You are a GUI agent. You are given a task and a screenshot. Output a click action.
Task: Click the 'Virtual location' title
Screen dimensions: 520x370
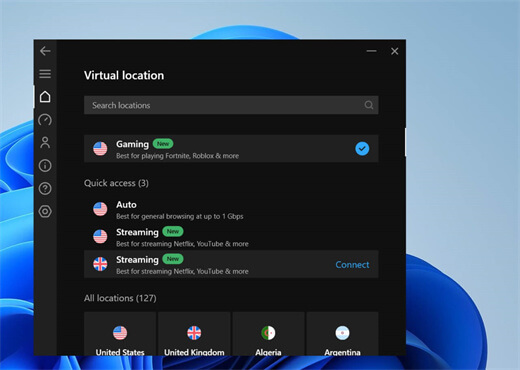(124, 75)
